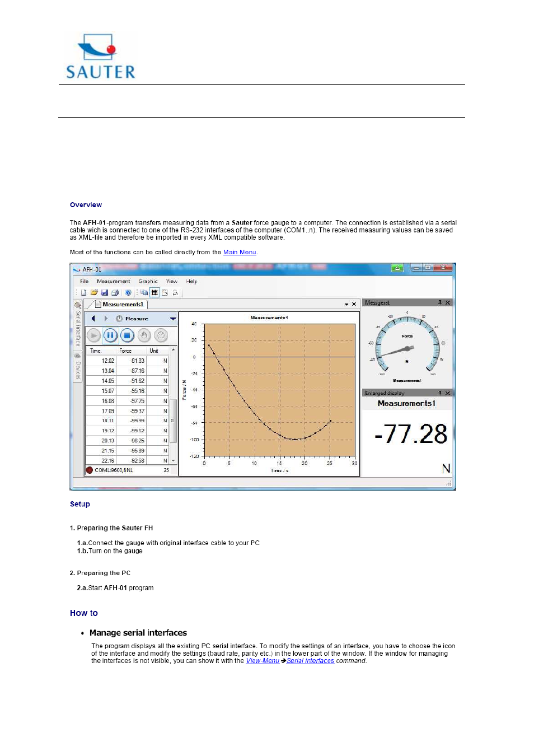Close the Messgerät panel
The image size is (534, 756).
click(448, 302)
